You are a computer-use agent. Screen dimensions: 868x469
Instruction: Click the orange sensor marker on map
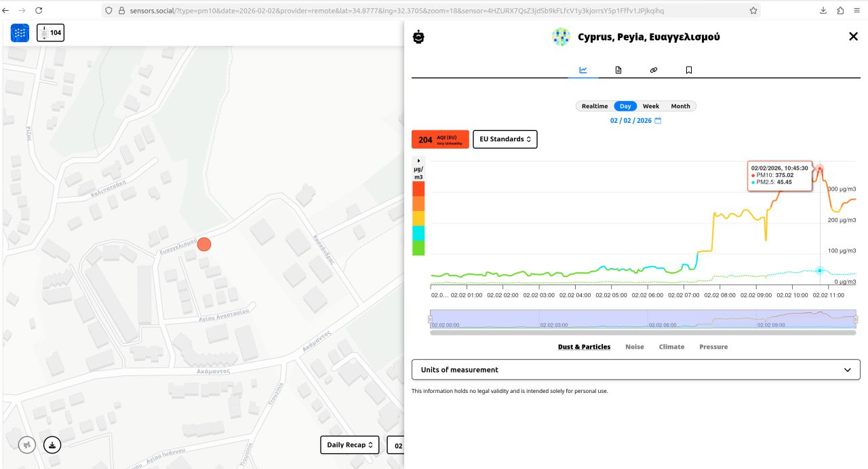(x=204, y=244)
